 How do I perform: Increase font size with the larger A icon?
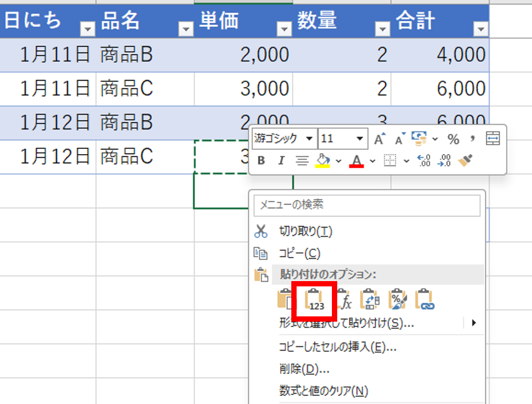click(380, 139)
